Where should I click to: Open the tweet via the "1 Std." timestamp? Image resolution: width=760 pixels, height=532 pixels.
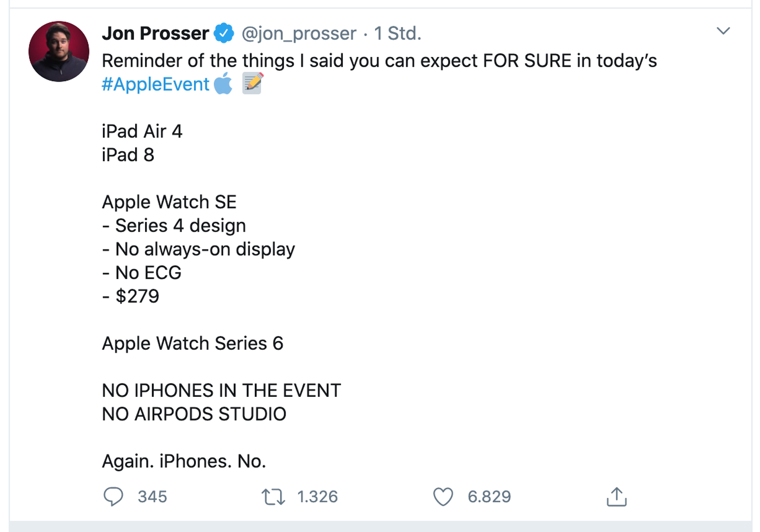click(397, 33)
